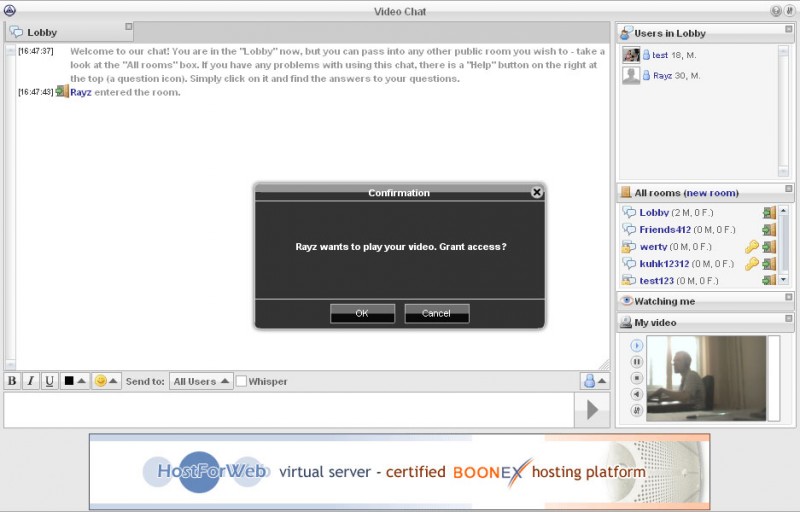Click the enter-room door icon for werty
The height and width of the screenshot is (512, 800).
pos(769,247)
